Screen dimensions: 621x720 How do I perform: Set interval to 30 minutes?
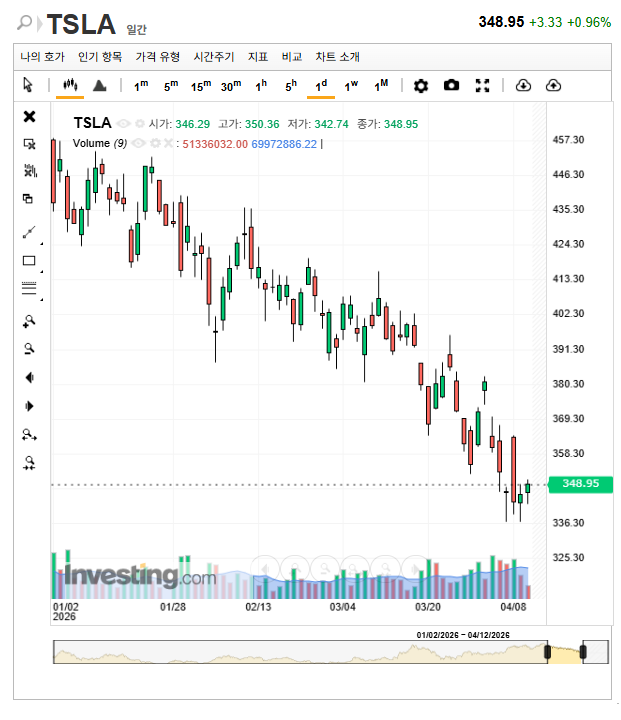pyautogui.click(x=231, y=85)
